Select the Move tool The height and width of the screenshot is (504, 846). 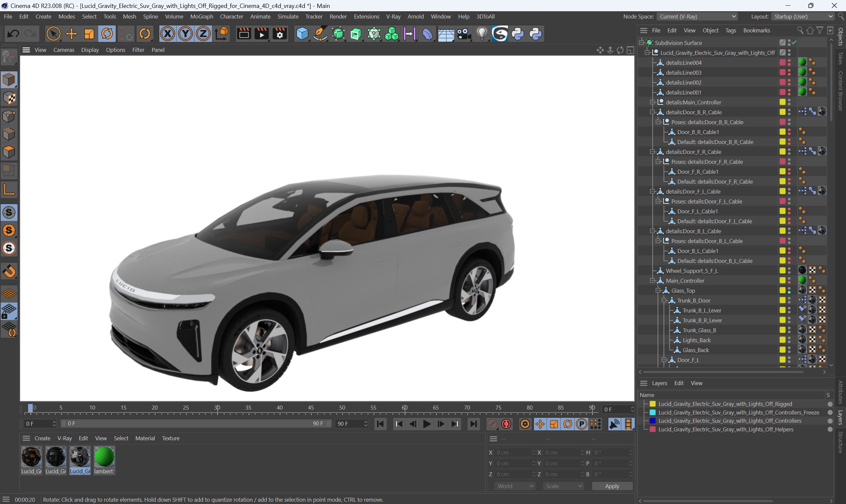(71, 34)
